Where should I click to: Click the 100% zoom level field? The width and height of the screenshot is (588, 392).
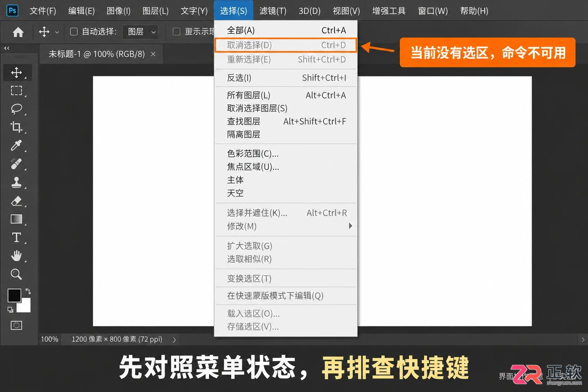pyautogui.click(x=49, y=339)
